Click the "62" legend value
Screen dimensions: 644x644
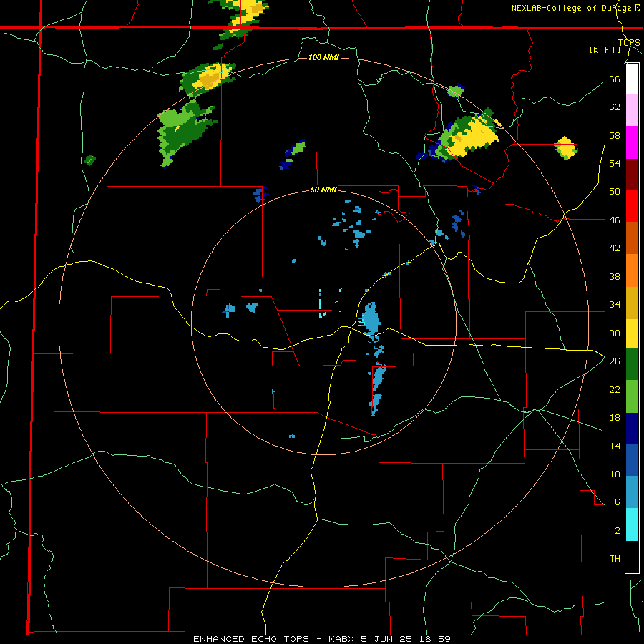click(x=615, y=107)
